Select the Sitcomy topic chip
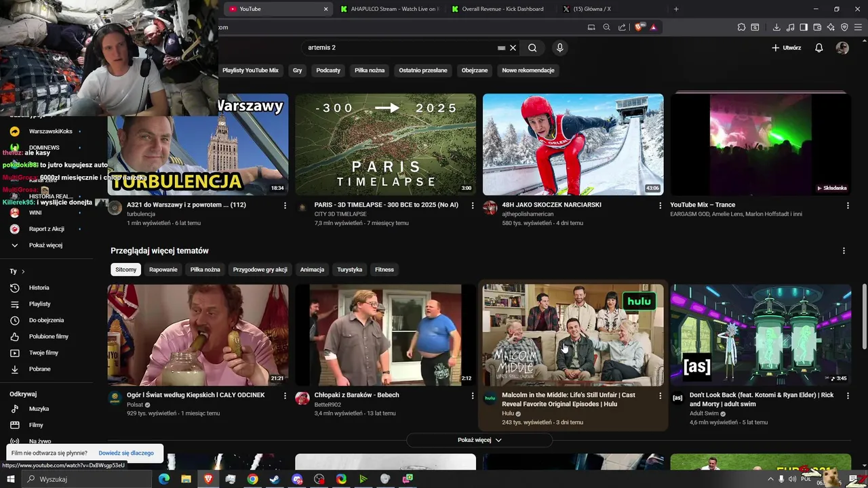 pyautogui.click(x=125, y=270)
